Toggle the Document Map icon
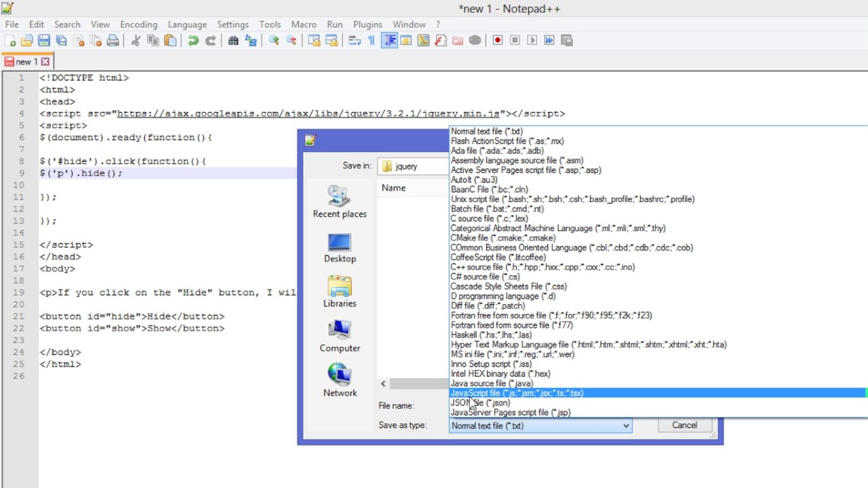This screenshot has height=488, width=868. point(423,41)
